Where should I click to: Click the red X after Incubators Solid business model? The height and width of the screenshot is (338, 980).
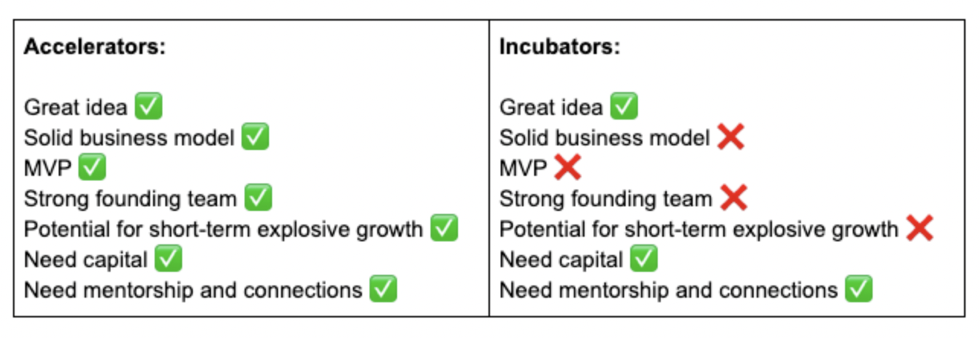tap(731, 137)
